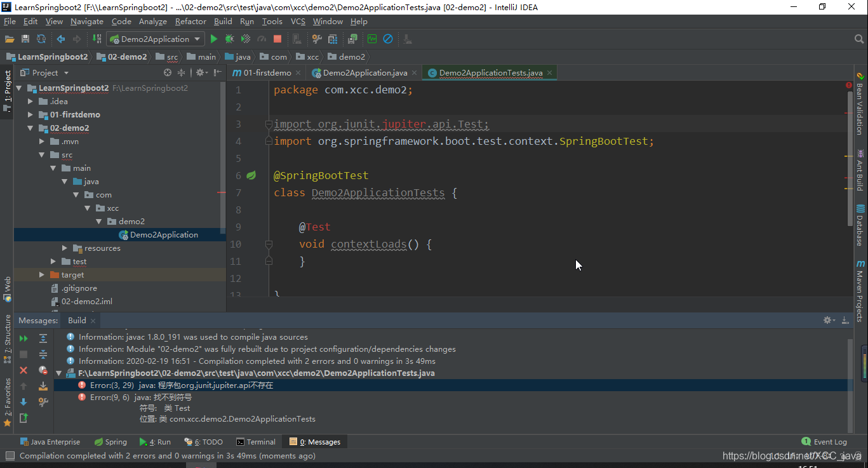The image size is (868, 468).
Task: Click the Rerun build double-arrow icon
Action: 23,338
